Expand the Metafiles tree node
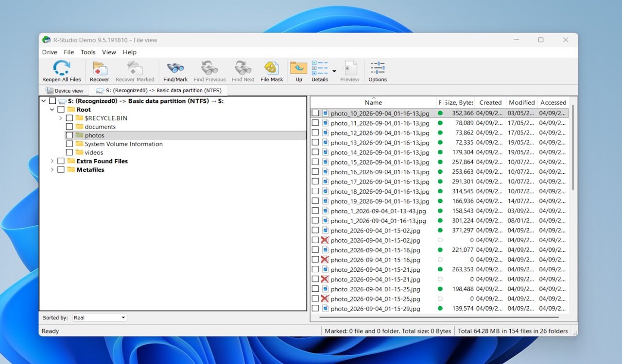The width and height of the screenshot is (622, 364). click(x=52, y=170)
